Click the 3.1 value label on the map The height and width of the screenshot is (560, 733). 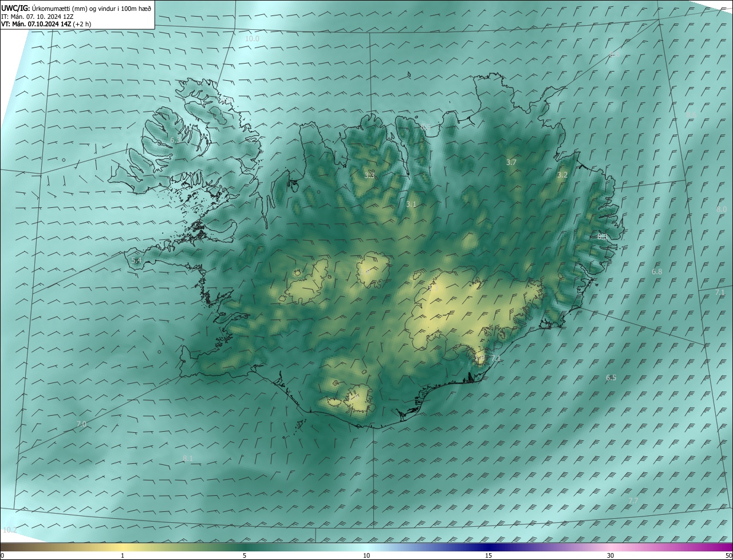(x=411, y=204)
